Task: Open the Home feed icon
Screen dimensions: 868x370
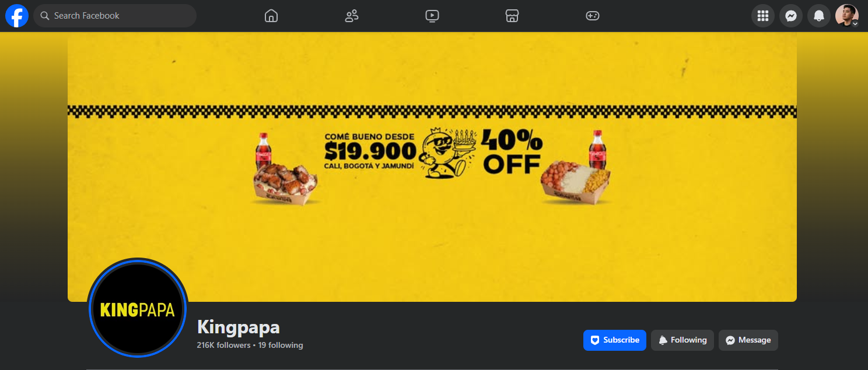Action: click(x=271, y=16)
